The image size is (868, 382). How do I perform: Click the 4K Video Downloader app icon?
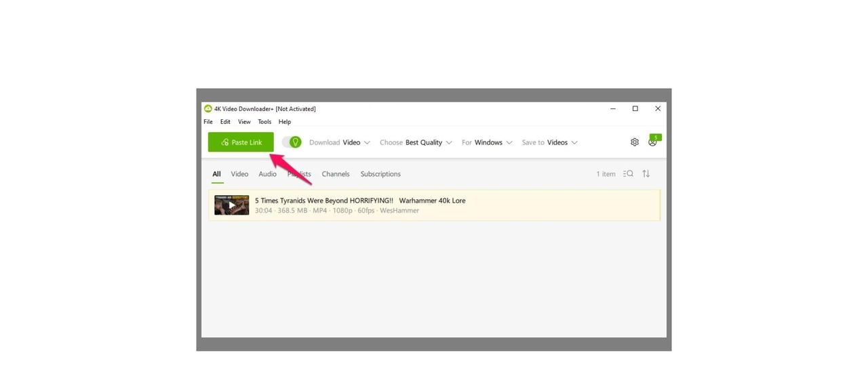[x=208, y=108]
